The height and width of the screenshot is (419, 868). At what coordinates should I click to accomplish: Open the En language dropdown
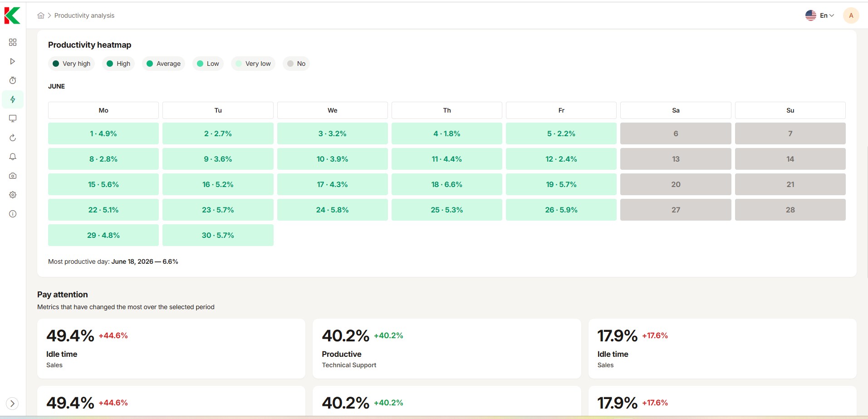point(827,15)
